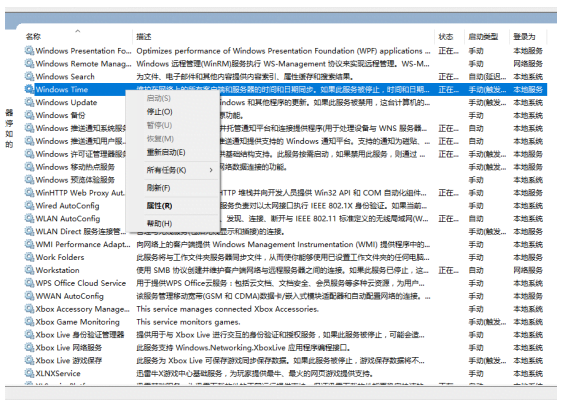Screen dimensions: 565x400
Task: Click the Windows Presentation Fo... description text
Action: pyautogui.click(x=283, y=51)
